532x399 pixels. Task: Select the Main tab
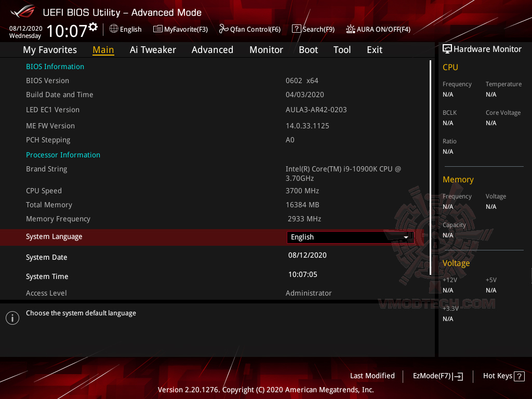tap(103, 50)
